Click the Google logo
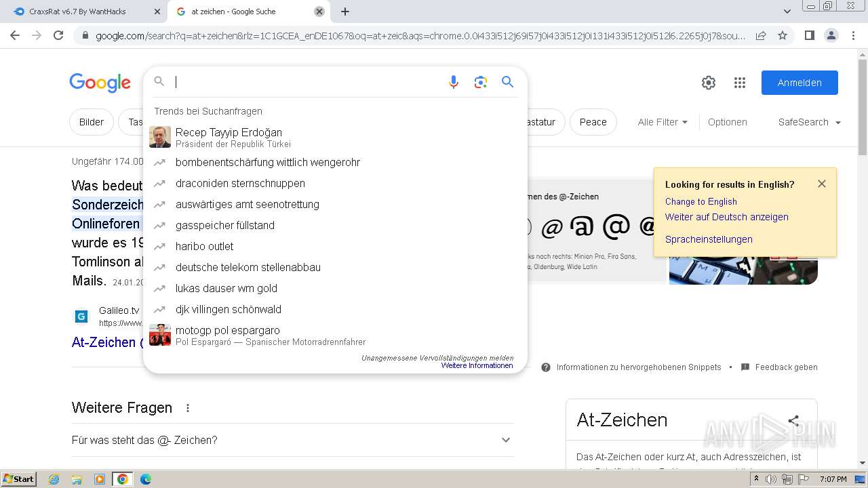Viewport: 868px width, 488px height. [100, 83]
